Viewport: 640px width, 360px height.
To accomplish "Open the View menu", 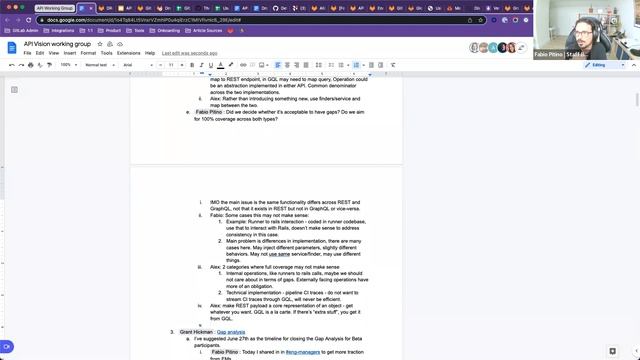I will 54,53.
